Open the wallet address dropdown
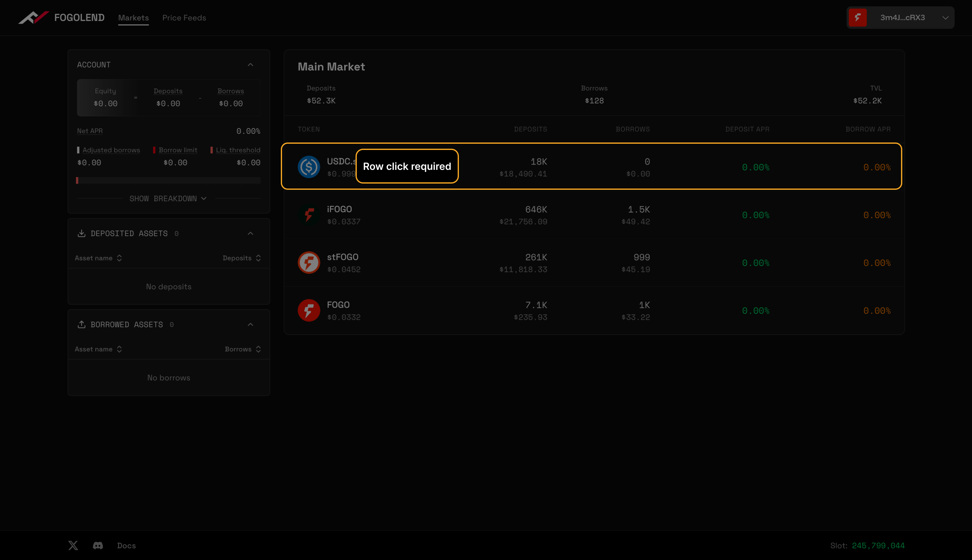The height and width of the screenshot is (560, 972). tap(945, 18)
